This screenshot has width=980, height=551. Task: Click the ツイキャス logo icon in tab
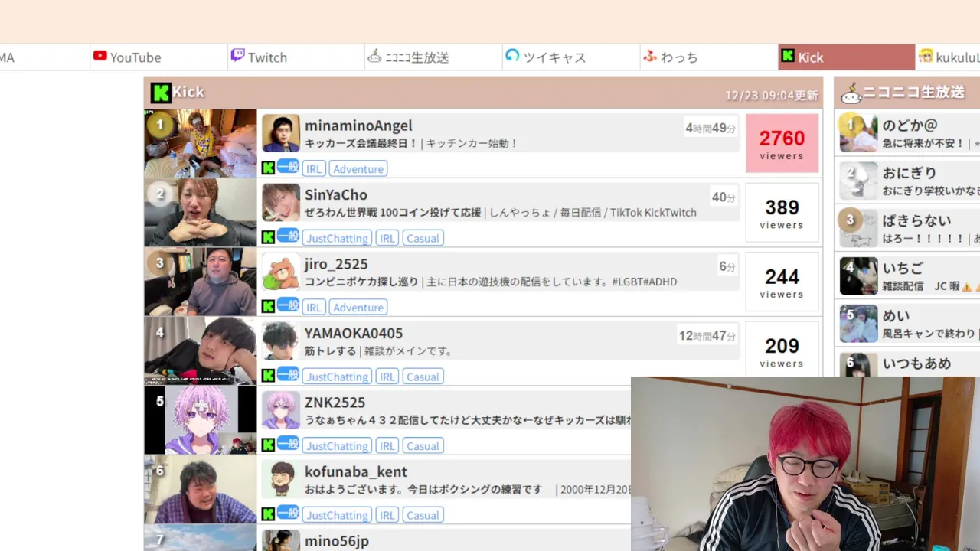pyautogui.click(x=512, y=56)
